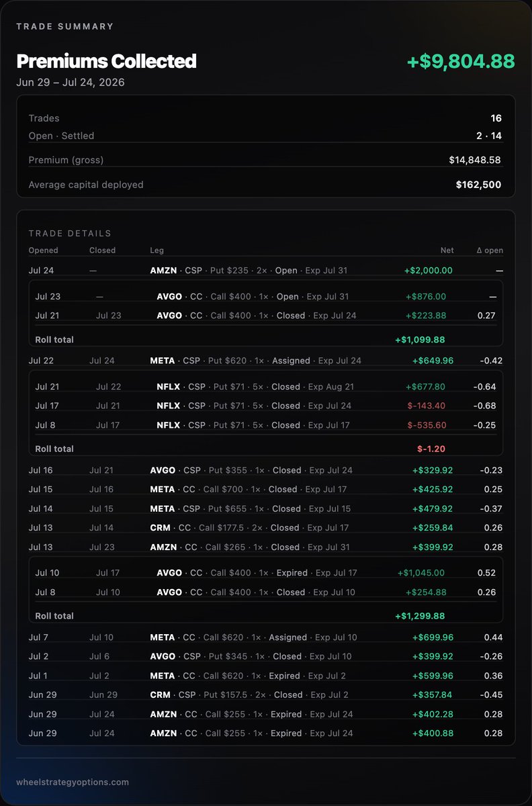
Task: Select the AMZN CC Call $265 leg
Action: [x=250, y=547]
